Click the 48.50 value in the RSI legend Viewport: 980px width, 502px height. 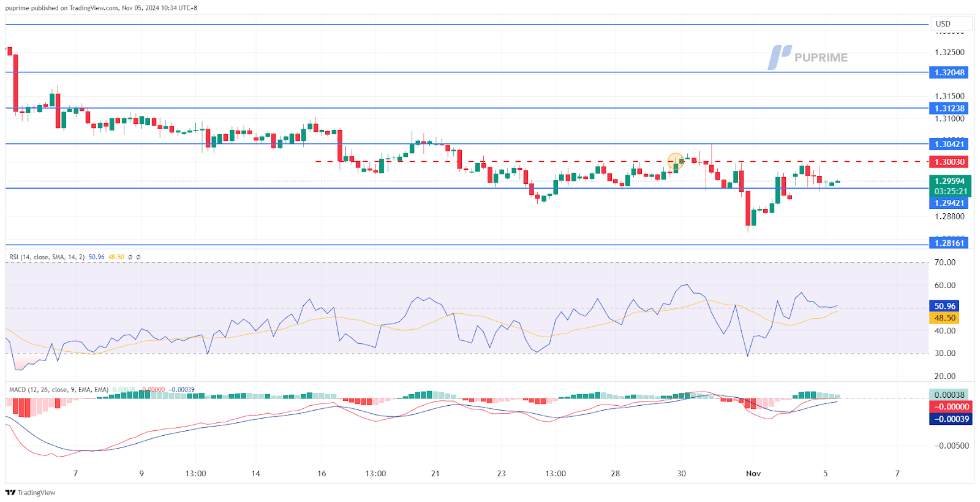pyautogui.click(x=116, y=257)
